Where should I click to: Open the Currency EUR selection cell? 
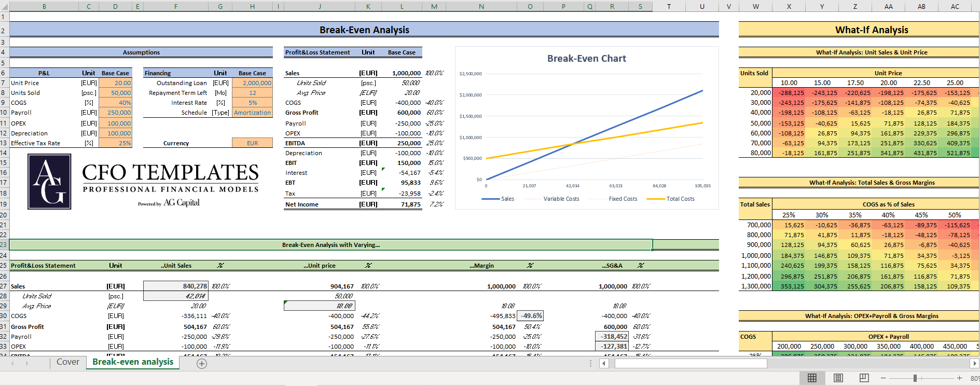[252, 143]
